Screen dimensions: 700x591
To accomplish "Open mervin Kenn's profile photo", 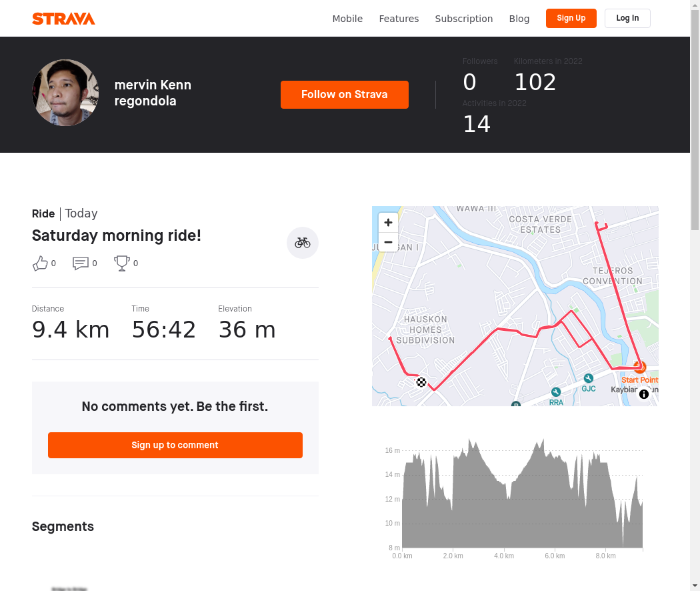I will [65, 93].
